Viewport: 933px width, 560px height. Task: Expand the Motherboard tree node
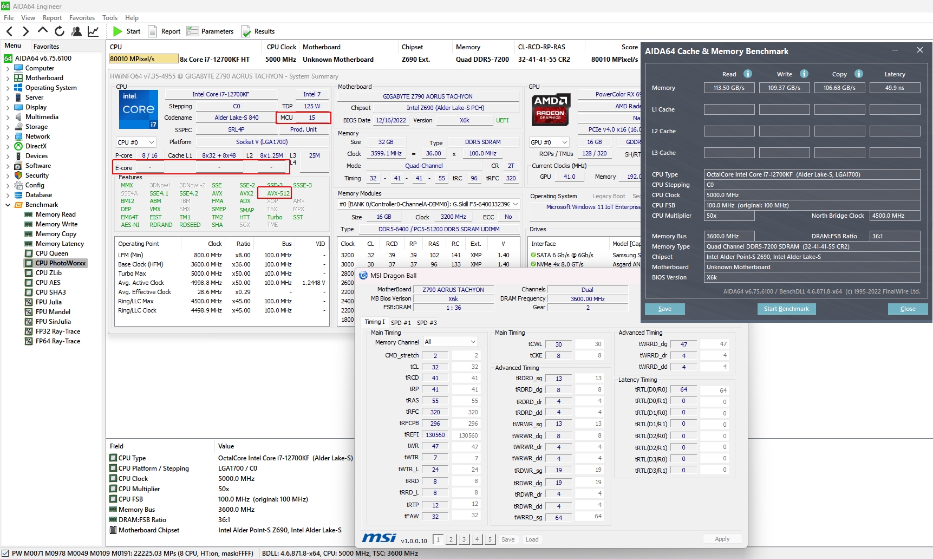click(x=8, y=78)
